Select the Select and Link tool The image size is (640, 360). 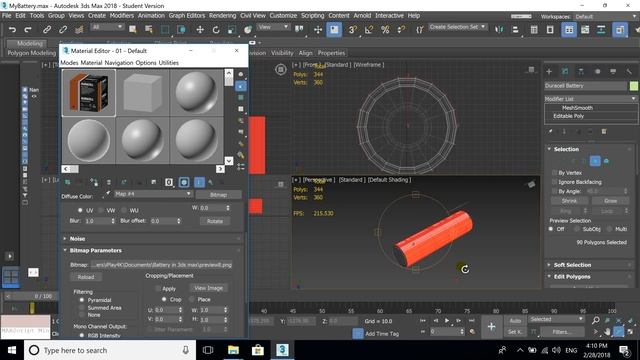(47, 29)
